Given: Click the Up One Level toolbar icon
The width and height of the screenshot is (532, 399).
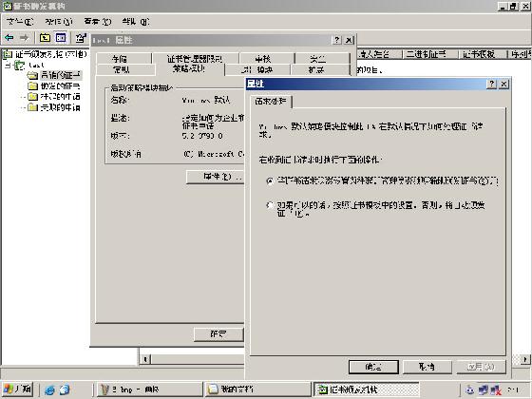Looking at the screenshot, I should click(x=45, y=38).
